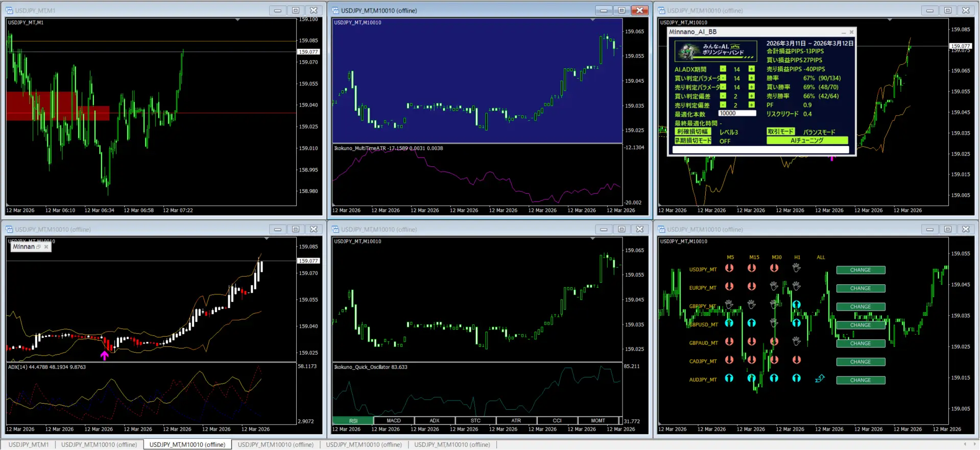The width and height of the screenshot is (980, 450).
Task: Toggle the 利確損切幅 level button
Action: [692, 132]
